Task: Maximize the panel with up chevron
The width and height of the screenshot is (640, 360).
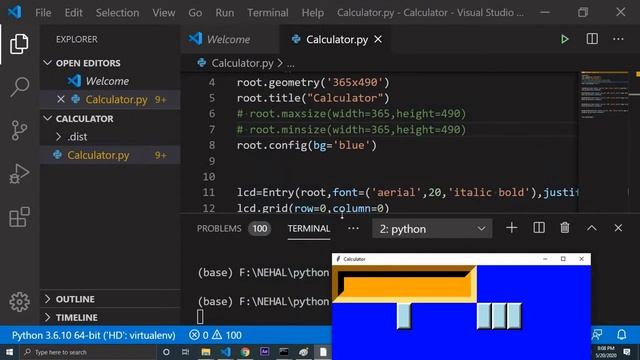Action: pos(592,228)
